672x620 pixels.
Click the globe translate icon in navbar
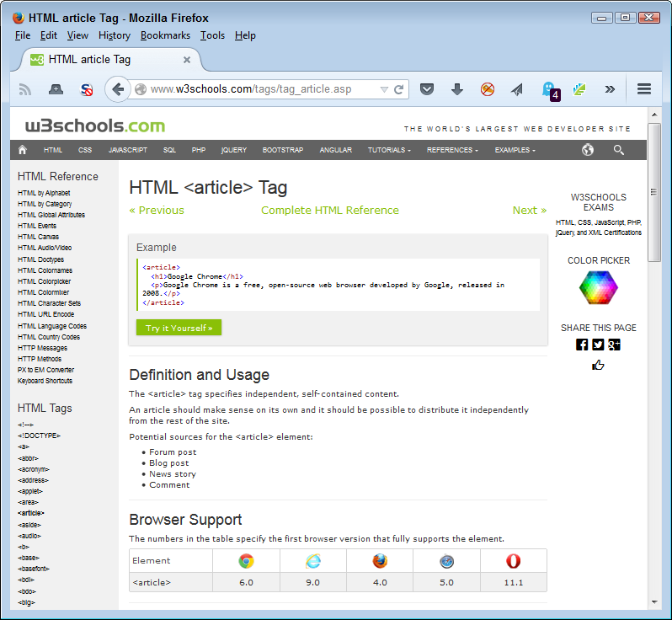tap(588, 150)
